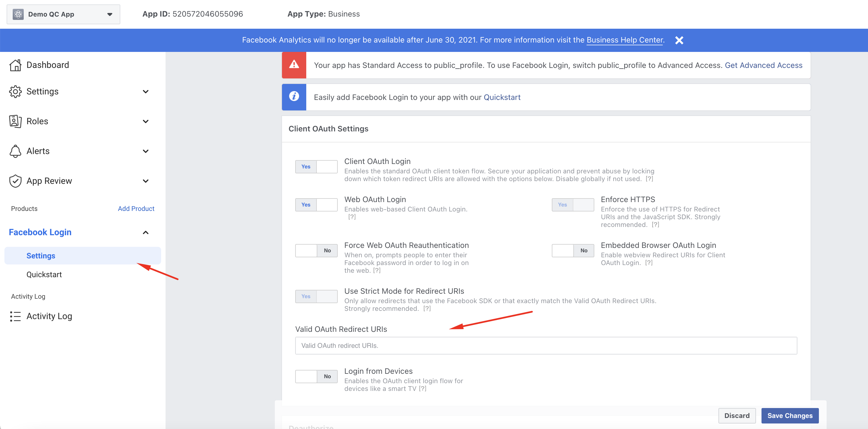Open Quickstart under Facebook Login
The width and height of the screenshot is (868, 429).
pyautogui.click(x=44, y=274)
